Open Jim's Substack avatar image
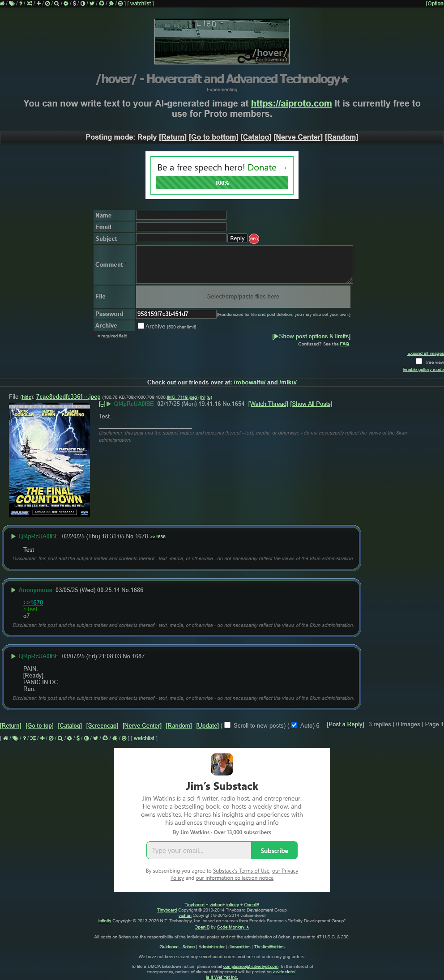This screenshot has height=980, width=444. tap(222, 764)
